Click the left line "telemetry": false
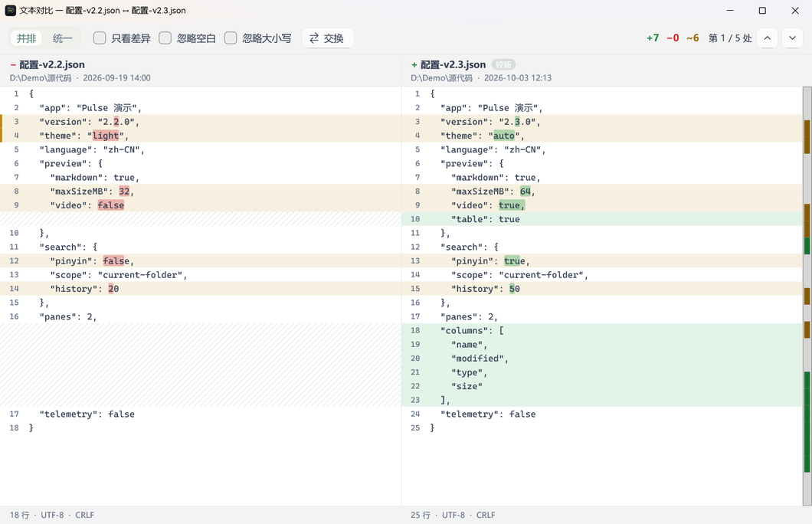 tap(201, 414)
